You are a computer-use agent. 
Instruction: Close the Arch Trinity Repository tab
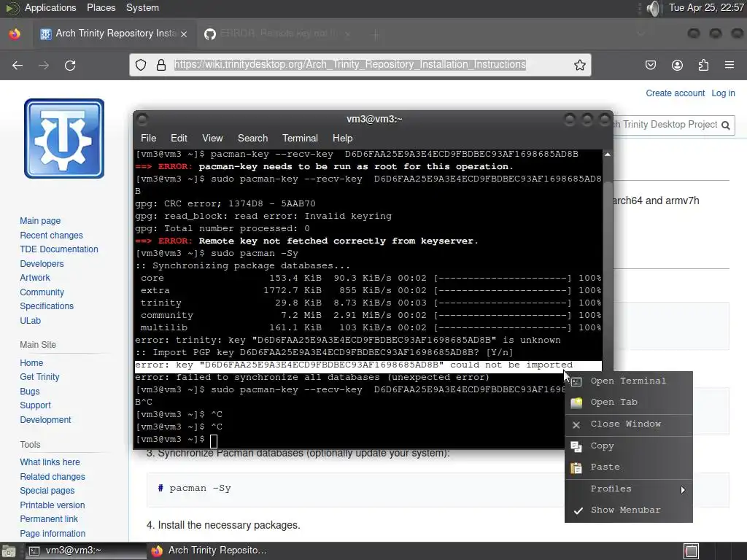(x=184, y=34)
